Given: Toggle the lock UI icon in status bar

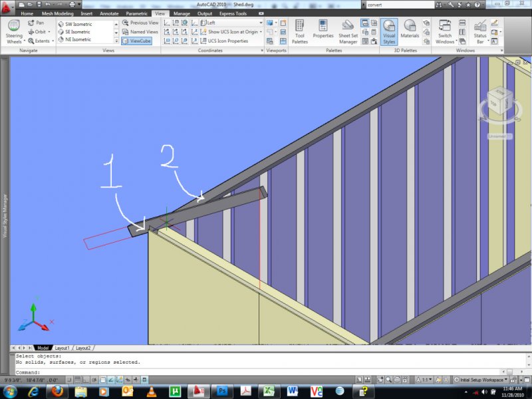Looking at the screenshot, I should point(513,380).
